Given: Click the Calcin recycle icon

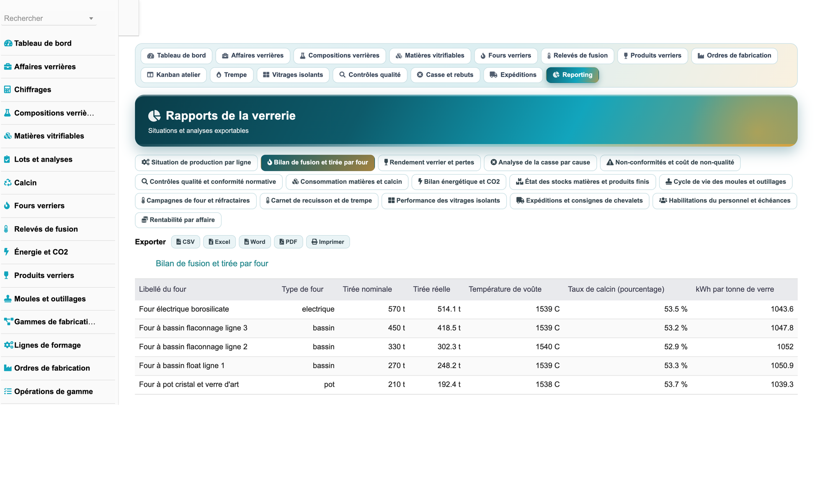Looking at the screenshot, I should click(x=8, y=183).
